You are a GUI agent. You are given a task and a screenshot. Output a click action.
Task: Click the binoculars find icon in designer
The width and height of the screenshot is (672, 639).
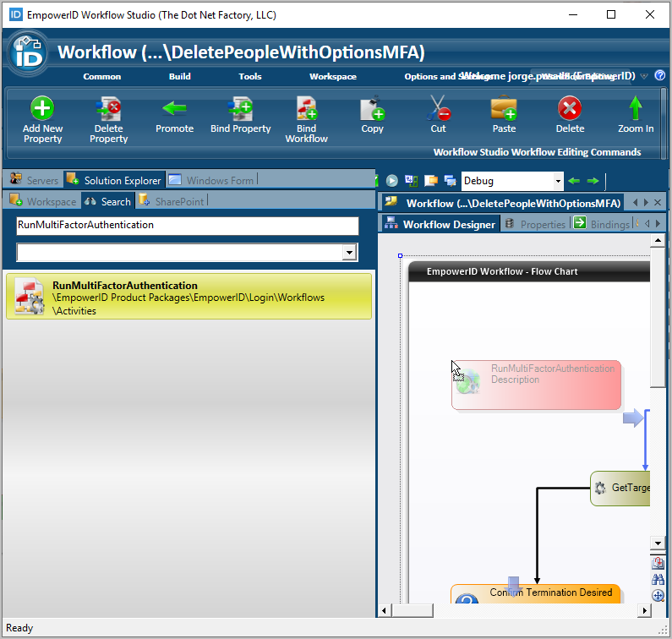click(658, 579)
